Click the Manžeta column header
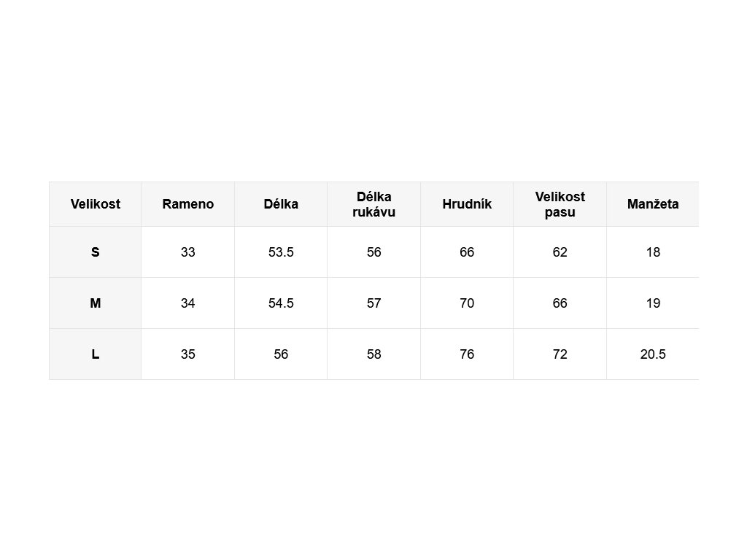The width and height of the screenshot is (747, 560). point(653,204)
